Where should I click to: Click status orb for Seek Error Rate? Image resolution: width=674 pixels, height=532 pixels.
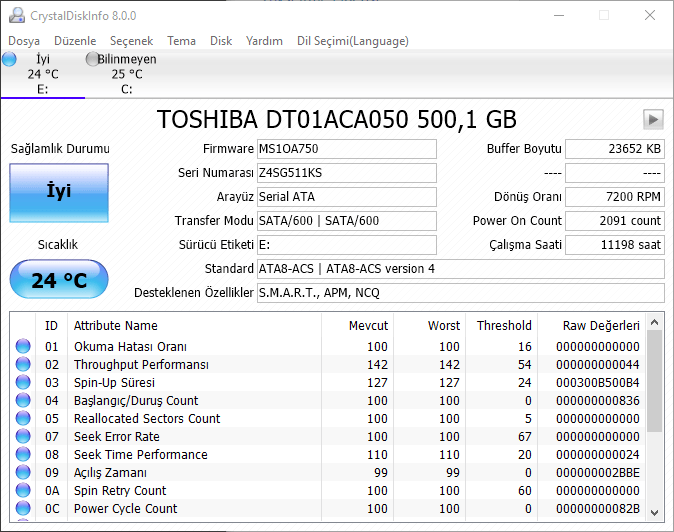pos(23,437)
